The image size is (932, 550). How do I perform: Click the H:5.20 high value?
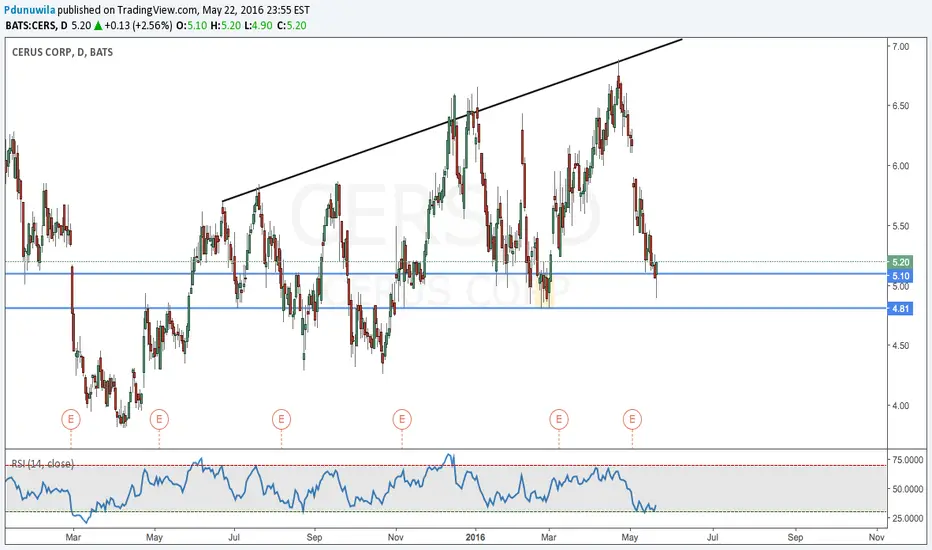(x=226, y=26)
